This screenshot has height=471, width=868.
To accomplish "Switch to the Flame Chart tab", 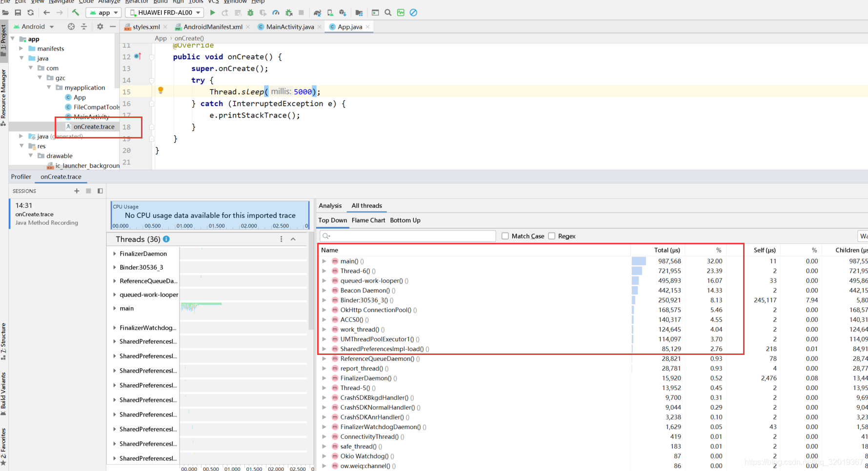I will coord(368,220).
